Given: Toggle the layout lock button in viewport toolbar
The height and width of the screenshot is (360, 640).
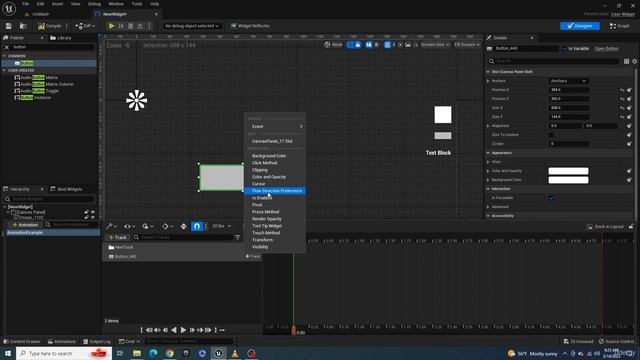Looking at the screenshot, I should [x=358, y=44].
